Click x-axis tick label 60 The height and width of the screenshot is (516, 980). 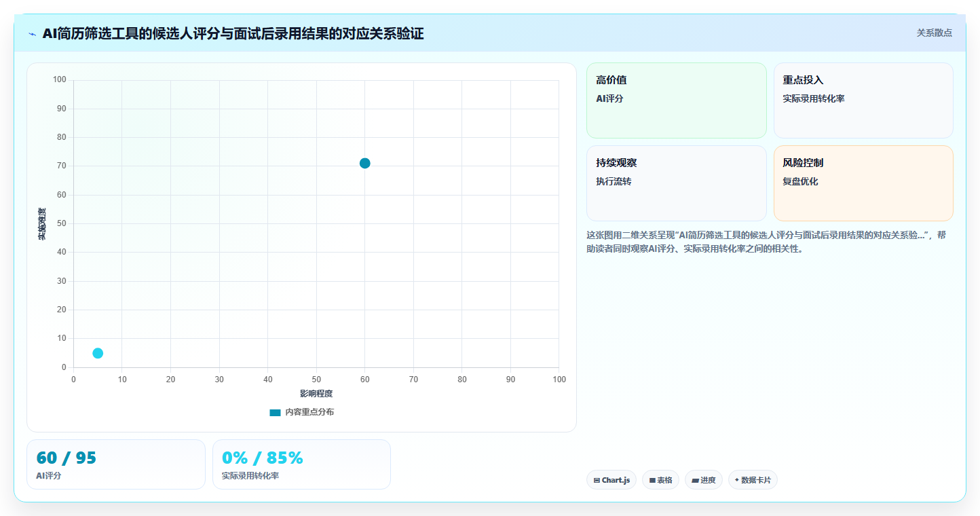365,380
